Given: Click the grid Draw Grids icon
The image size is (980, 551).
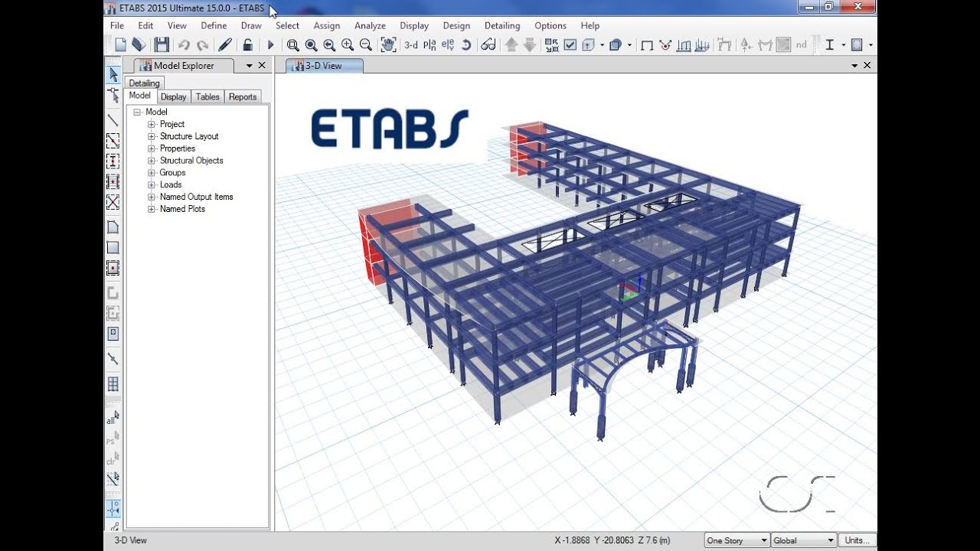Looking at the screenshot, I should coord(113,383).
